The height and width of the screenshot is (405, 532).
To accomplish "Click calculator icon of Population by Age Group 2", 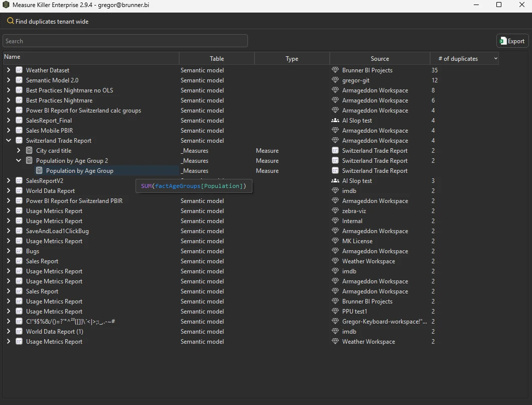I will click(29, 161).
